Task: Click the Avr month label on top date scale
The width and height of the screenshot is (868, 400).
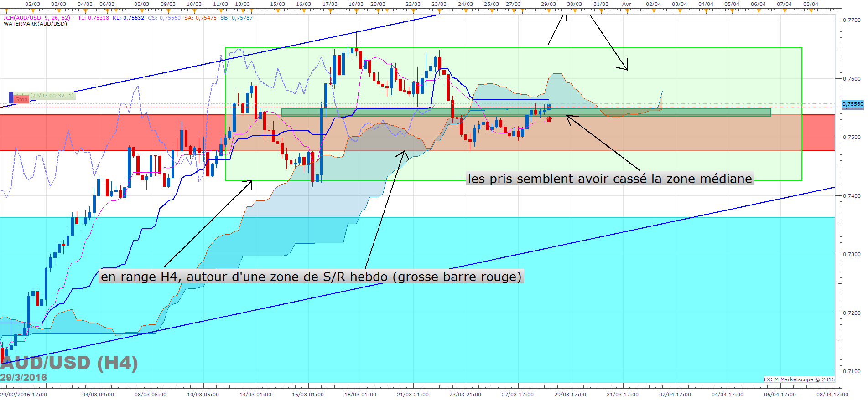Action: pos(627,4)
